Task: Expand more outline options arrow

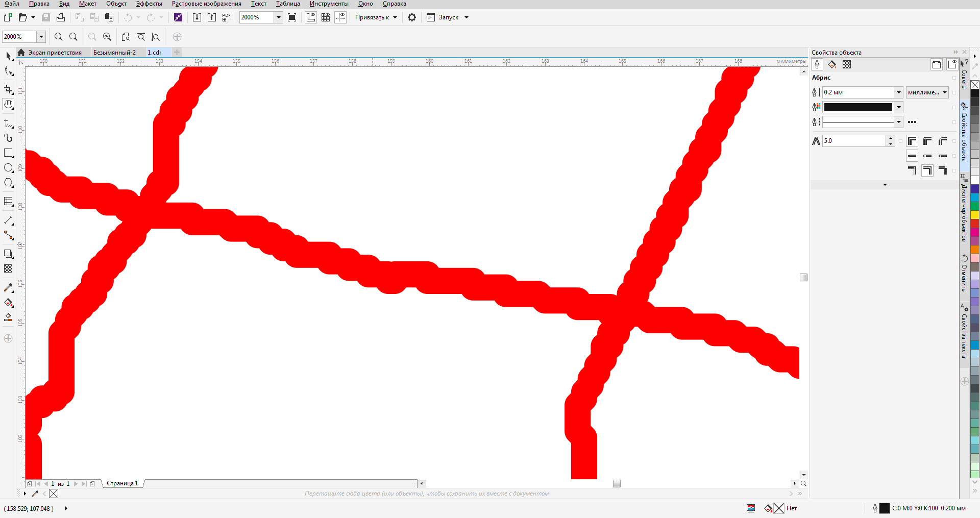Action: tap(885, 185)
